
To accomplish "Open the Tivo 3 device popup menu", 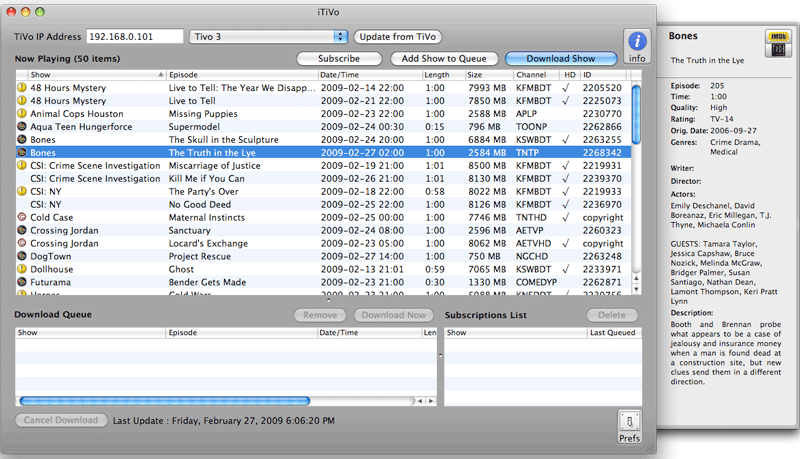I will (x=269, y=37).
